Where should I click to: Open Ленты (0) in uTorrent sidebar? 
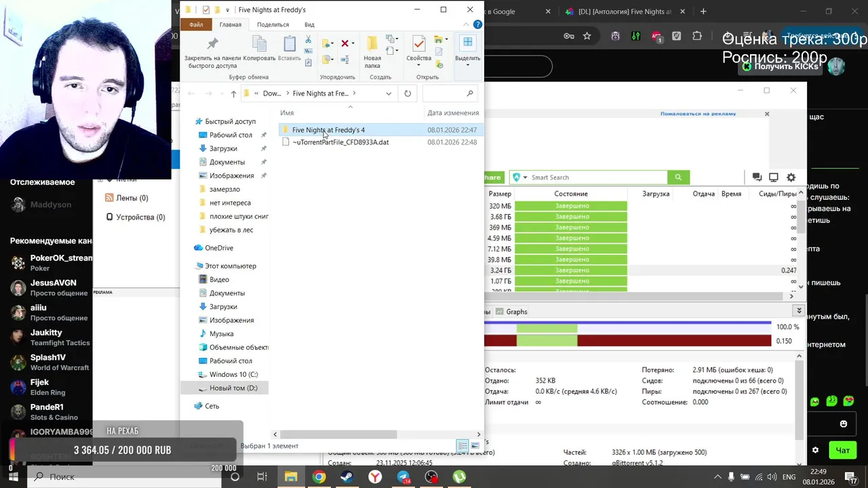pyautogui.click(x=127, y=198)
